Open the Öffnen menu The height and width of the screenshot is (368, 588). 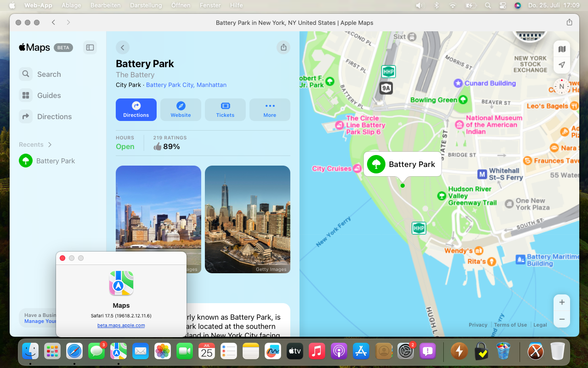click(181, 6)
